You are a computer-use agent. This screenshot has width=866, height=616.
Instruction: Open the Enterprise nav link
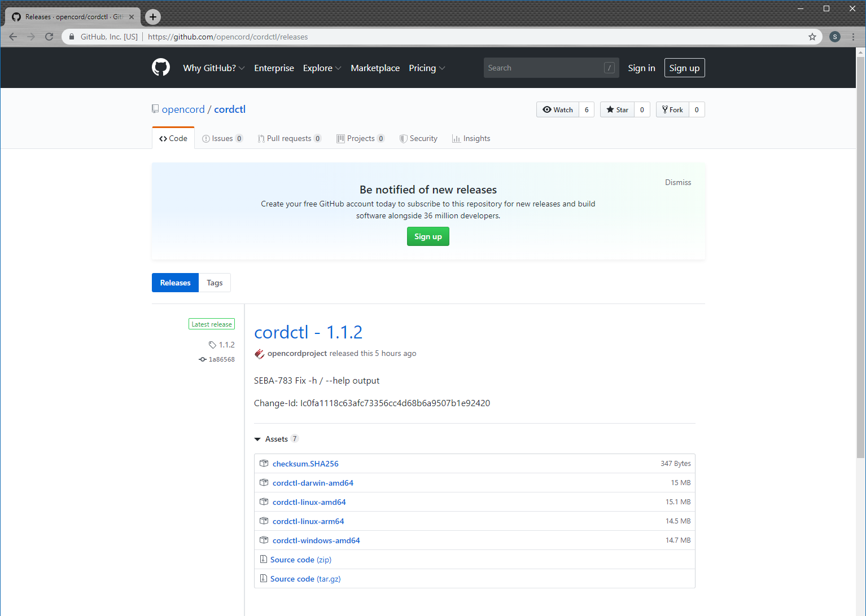point(274,68)
